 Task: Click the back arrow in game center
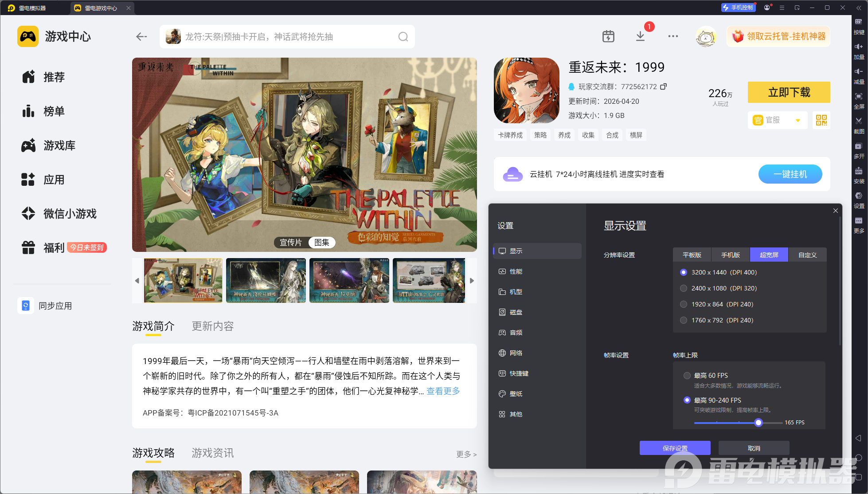(141, 37)
